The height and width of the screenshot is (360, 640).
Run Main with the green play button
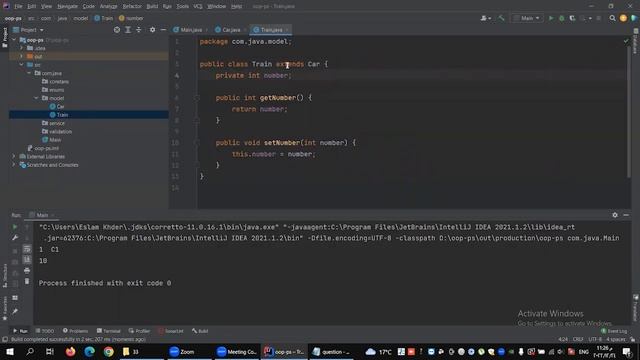click(551, 18)
